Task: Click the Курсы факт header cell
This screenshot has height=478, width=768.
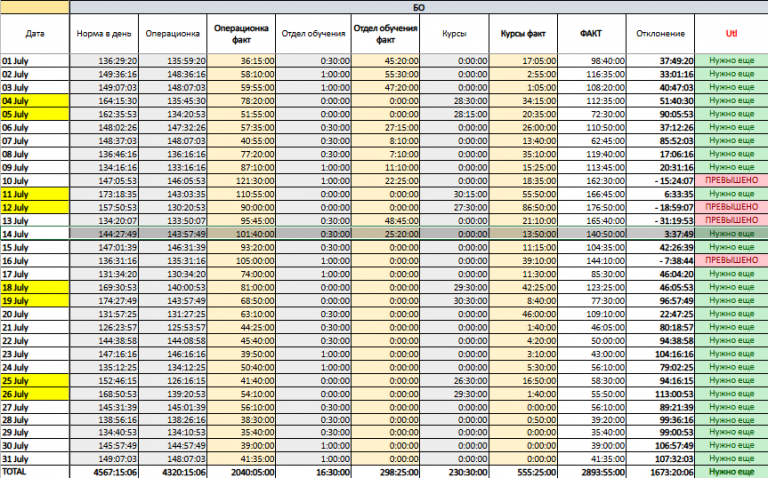Action: [x=523, y=34]
